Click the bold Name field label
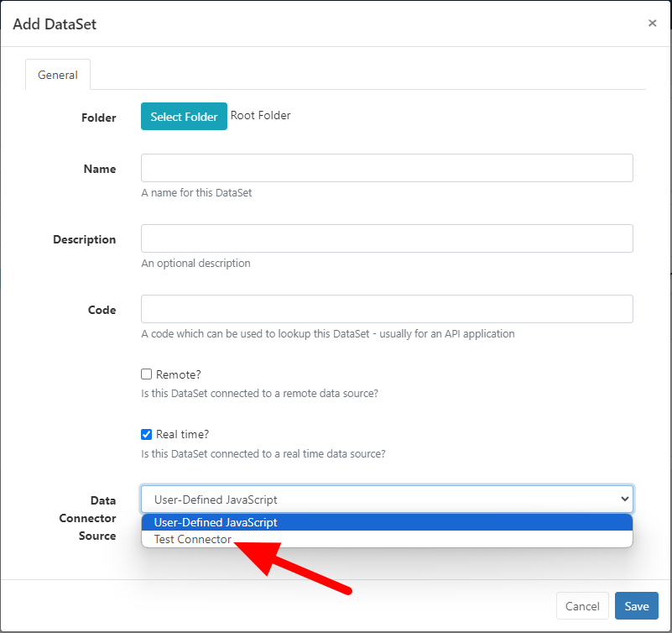This screenshot has width=672, height=633. (x=100, y=169)
